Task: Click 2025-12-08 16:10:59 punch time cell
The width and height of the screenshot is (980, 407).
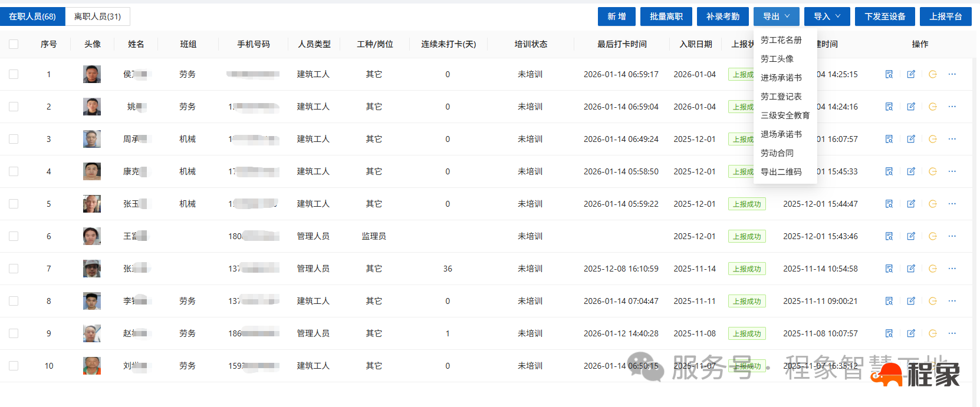Action: [621, 269]
